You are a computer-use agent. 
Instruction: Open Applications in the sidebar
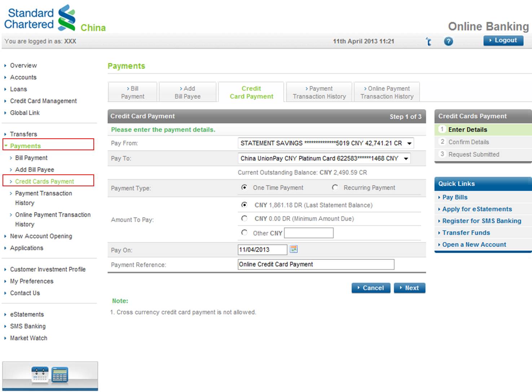tap(26, 248)
